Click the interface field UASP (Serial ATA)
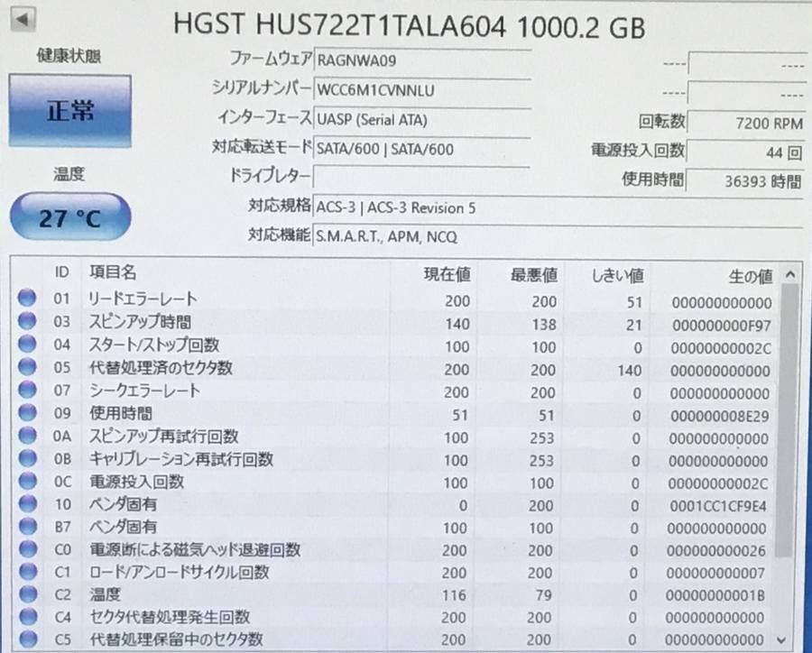The width and height of the screenshot is (812, 653). tap(422, 120)
